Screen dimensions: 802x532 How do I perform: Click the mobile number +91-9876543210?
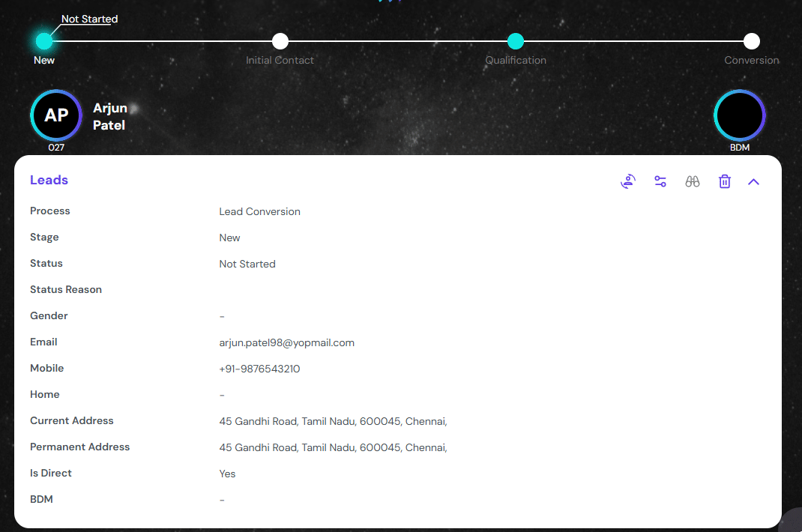point(259,369)
